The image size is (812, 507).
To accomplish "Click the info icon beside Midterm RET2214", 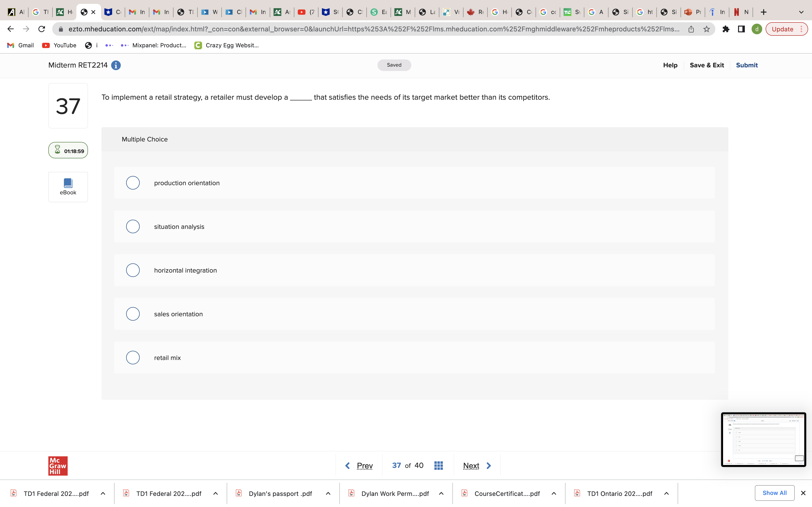I will pos(116,65).
